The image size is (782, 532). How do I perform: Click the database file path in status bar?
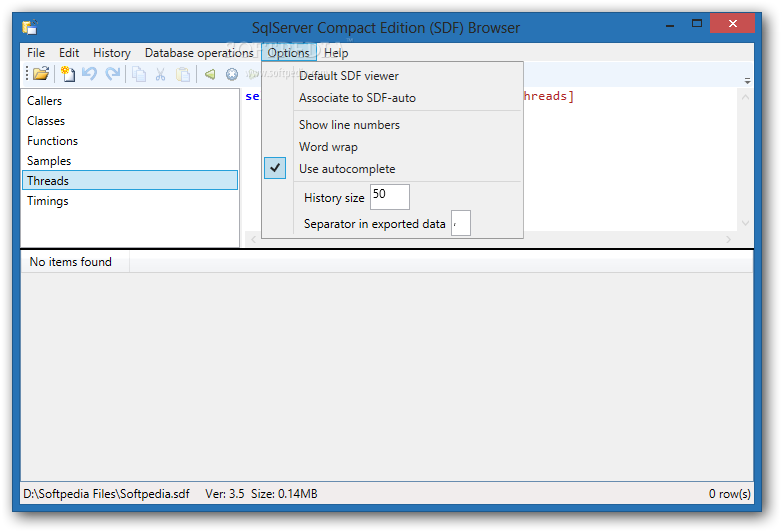point(106,494)
